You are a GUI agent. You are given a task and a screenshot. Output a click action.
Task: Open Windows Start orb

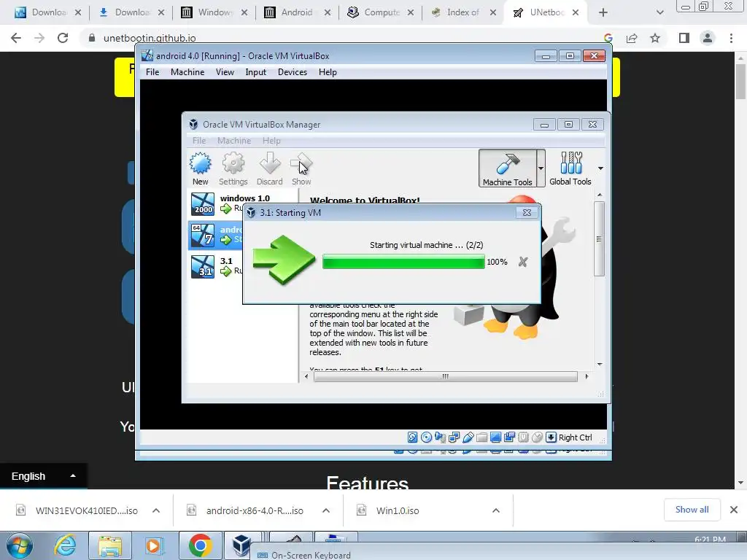20,545
